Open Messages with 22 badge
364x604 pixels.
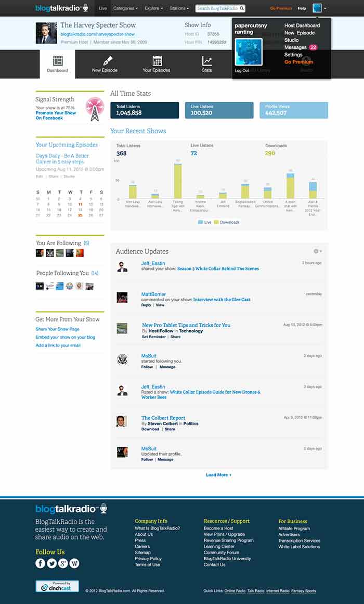click(301, 47)
